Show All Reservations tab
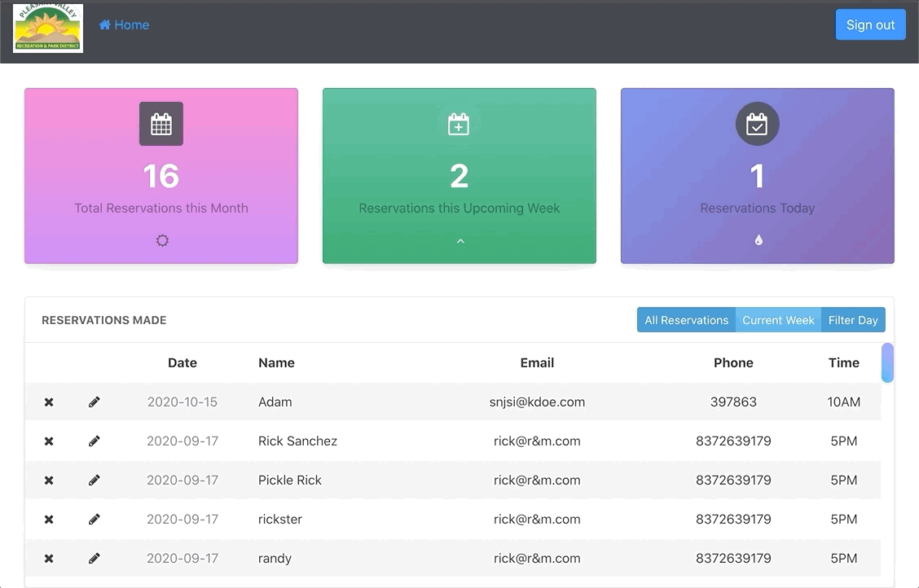This screenshot has height=588, width=919. [686, 320]
